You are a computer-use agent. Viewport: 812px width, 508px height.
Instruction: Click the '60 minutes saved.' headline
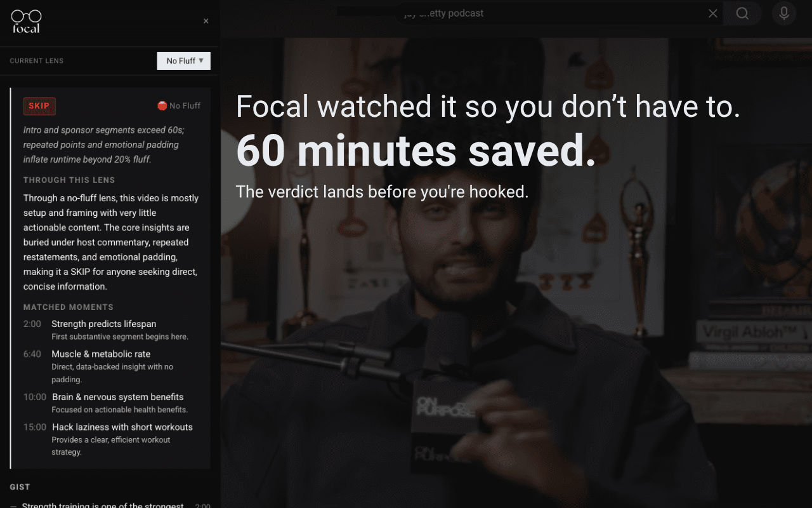click(416, 151)
